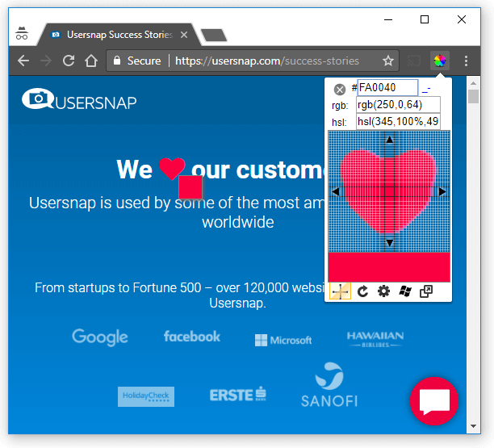This screenshot has height=448, width=494.
Task: Nudge picker selection up with top arrow
Action: click(390, 140)
